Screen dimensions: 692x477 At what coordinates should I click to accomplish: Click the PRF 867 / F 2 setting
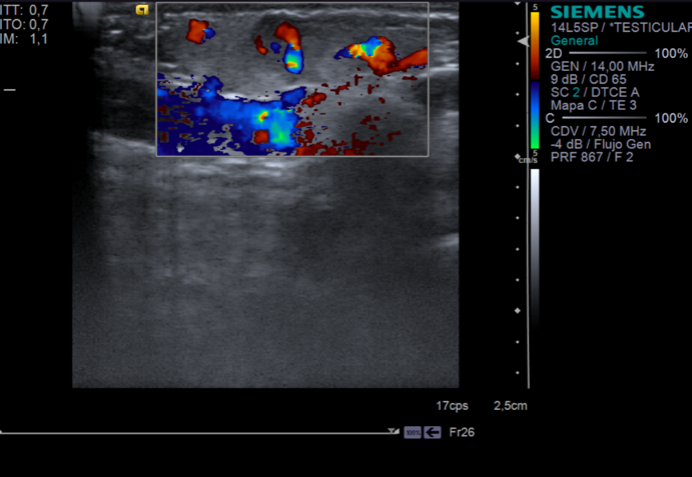593,157
